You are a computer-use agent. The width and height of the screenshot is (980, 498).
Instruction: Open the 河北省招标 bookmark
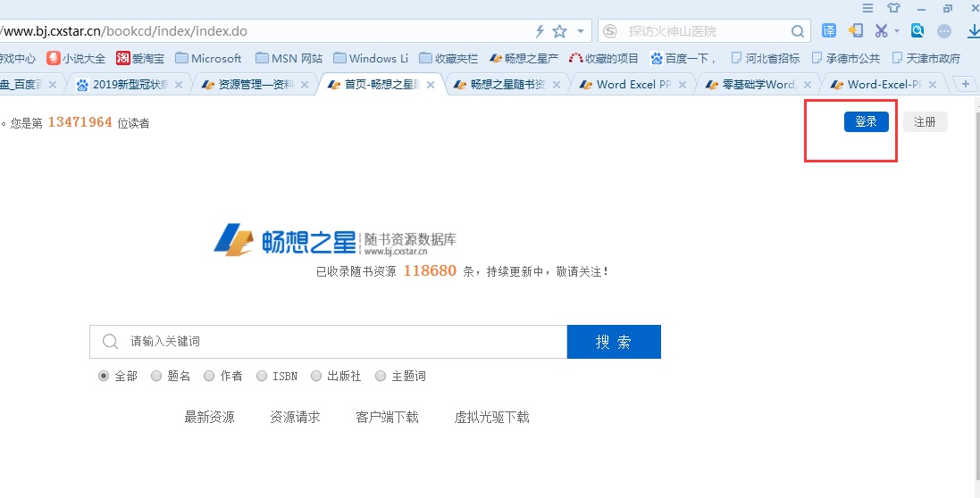pyautogui.click(x=766, y=58)
